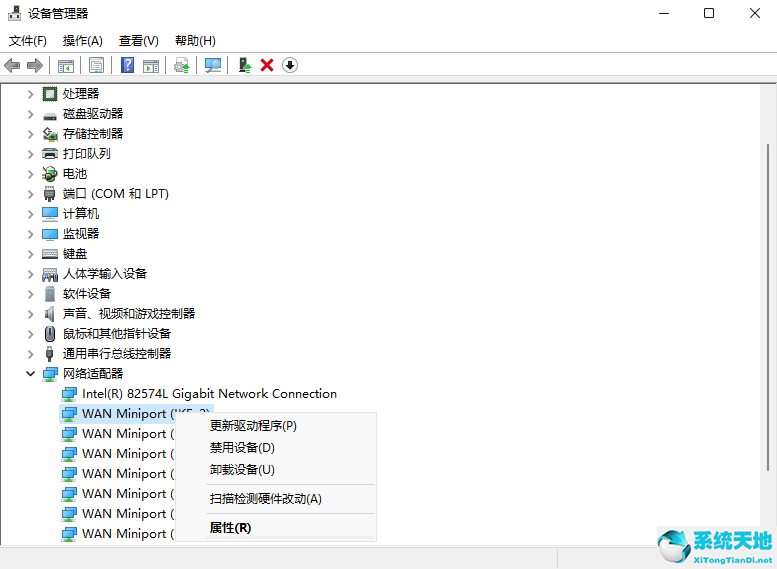The height and width of the screenshot is (569, 777).
Task: Open the 查看(V) menu
Action: [x=139, y=41]
